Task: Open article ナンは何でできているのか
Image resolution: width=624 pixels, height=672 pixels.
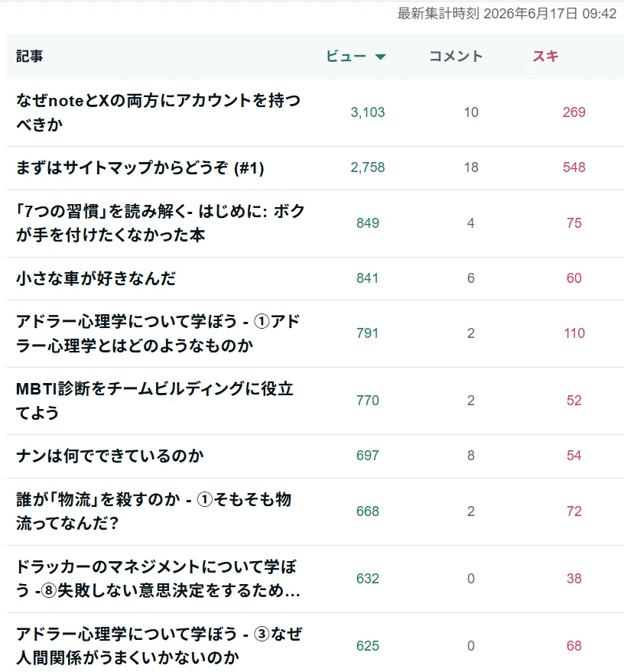Action: [109, 456]
